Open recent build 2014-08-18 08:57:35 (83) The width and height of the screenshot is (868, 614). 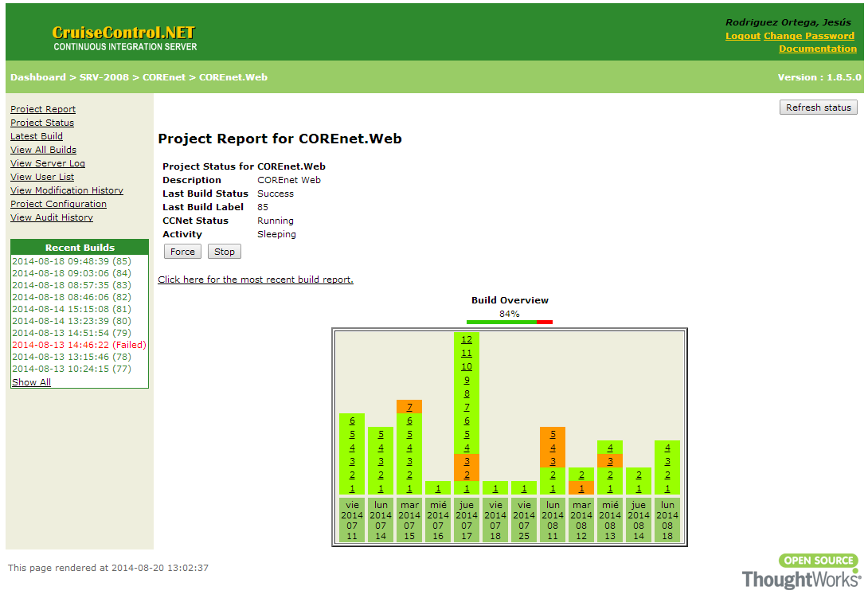click(72, 285)
